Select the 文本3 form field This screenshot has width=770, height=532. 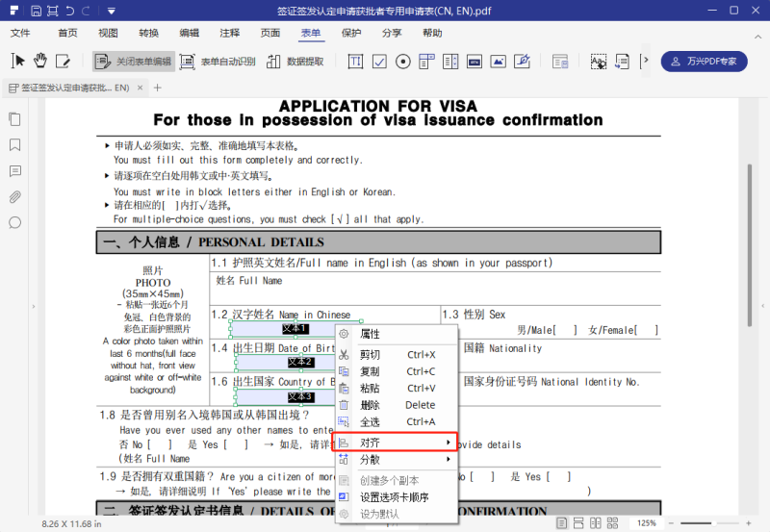pos(286,396)
